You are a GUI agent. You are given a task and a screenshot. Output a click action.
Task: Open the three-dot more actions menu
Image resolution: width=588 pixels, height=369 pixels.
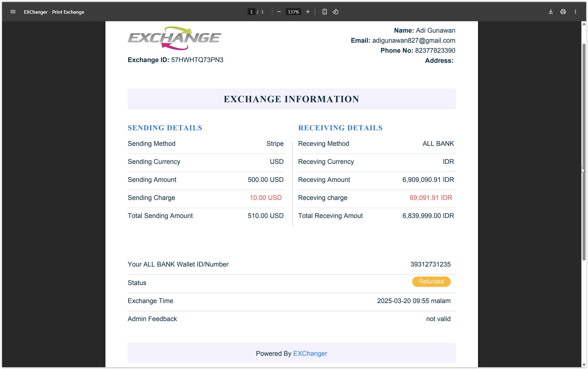click(575, 12)
